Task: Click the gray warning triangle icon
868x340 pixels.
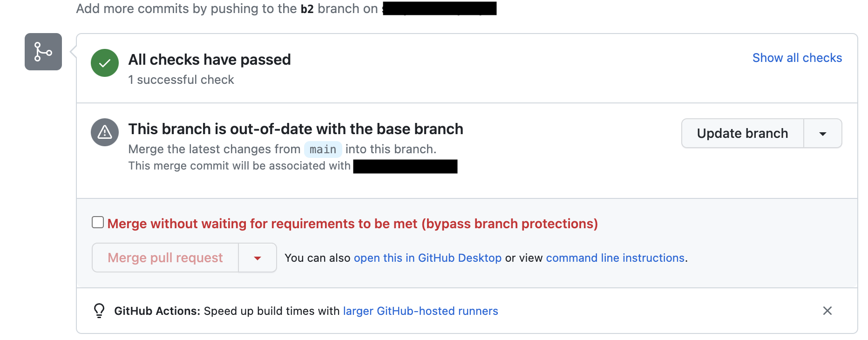Action: 104,132
